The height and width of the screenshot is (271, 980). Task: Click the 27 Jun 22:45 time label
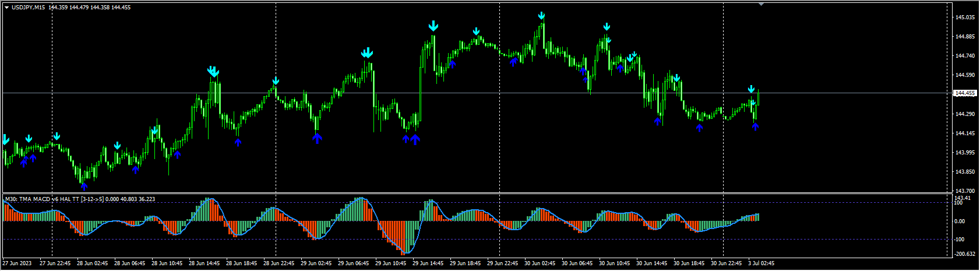55,263
